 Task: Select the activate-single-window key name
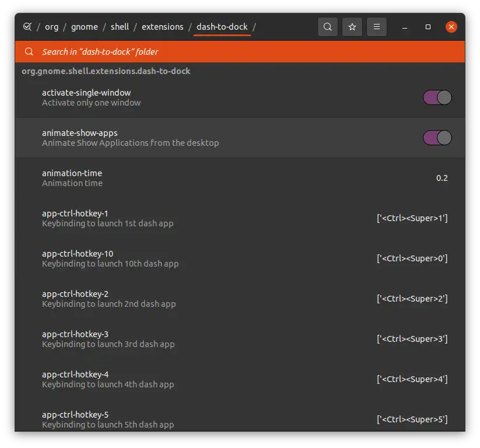pyautogui.click(x=86, y=93)
